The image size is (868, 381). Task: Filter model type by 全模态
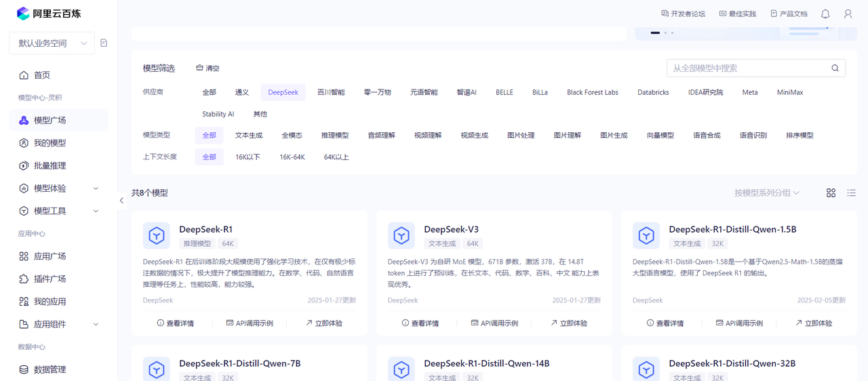[292, 136]
